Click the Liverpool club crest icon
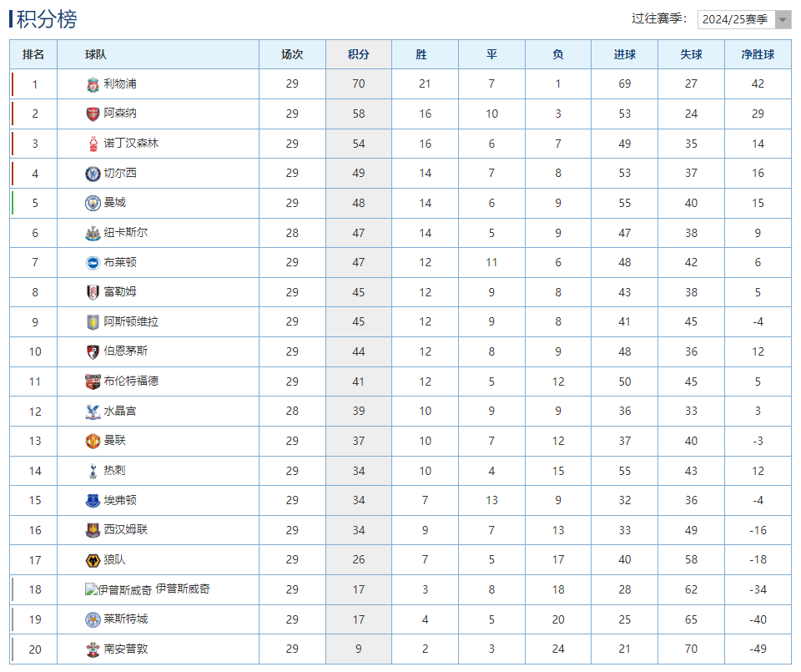 pos(93,84)
